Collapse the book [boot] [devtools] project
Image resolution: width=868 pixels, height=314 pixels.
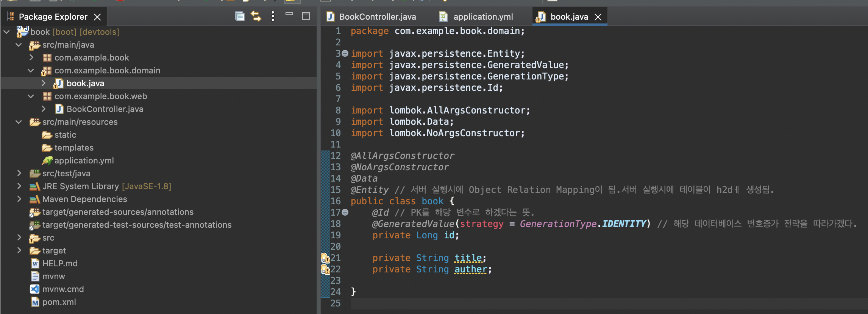[7, 32]
